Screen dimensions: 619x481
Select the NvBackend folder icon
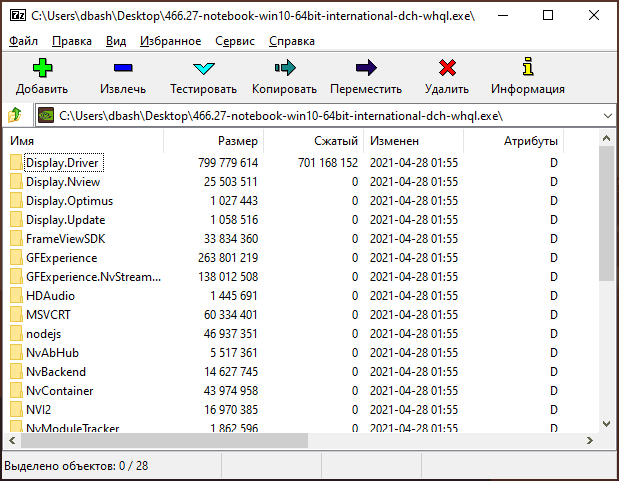pyautogui.click(x=16, y=372)
